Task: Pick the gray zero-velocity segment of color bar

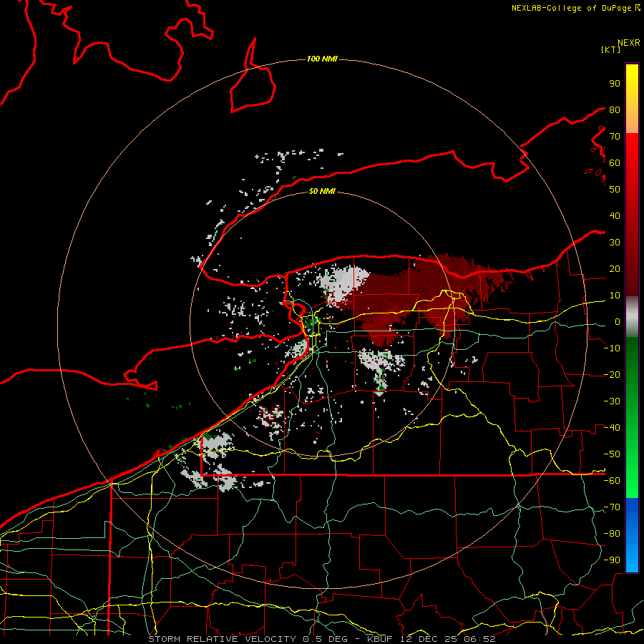Action: (x=632, y=317)
